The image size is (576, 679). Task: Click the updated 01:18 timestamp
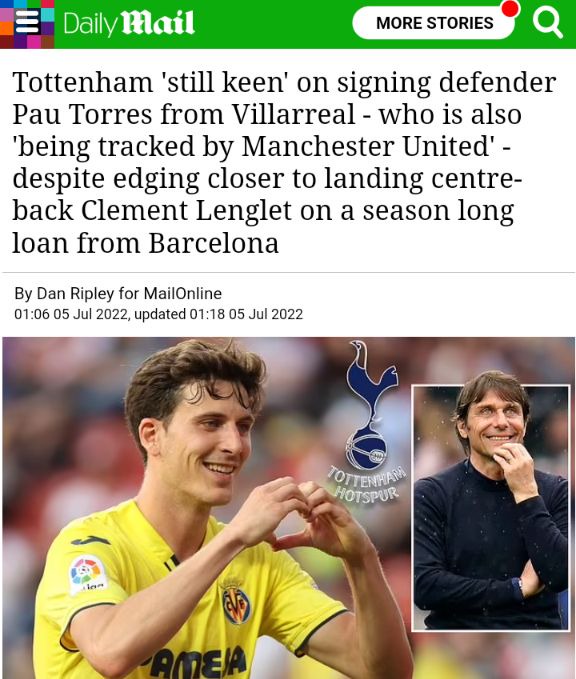[x=218, y=314]
